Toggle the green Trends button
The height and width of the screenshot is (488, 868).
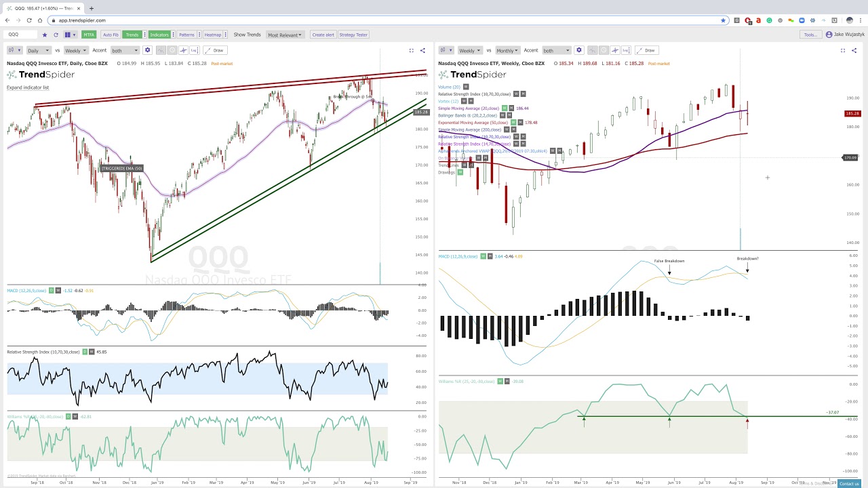(x=132, y=35)
